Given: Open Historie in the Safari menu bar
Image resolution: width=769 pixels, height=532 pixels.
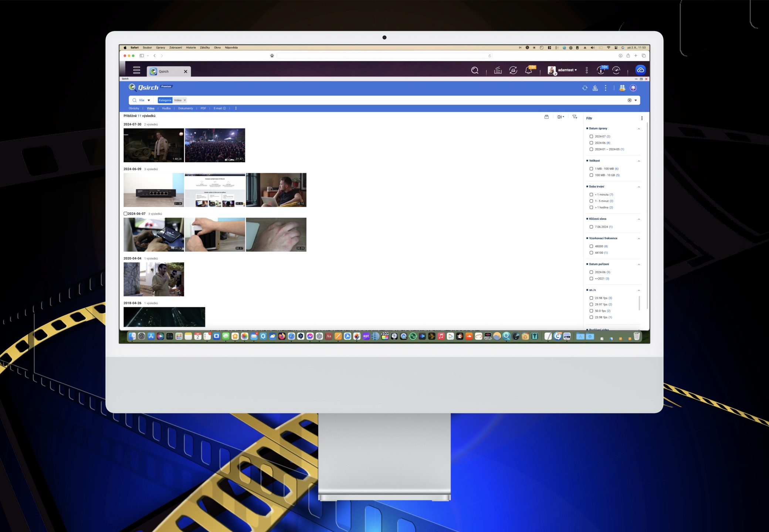Looking at the screenshot, I should pyautogui.click(x=191, y=48).
